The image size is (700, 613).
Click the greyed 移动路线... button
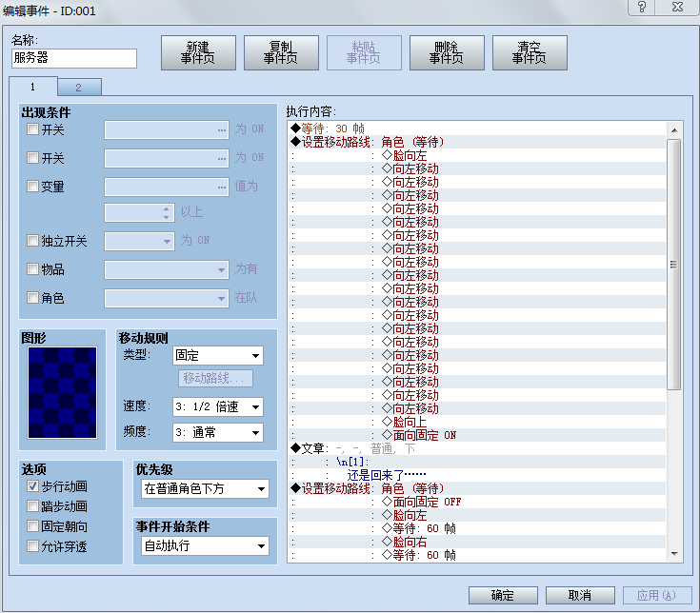click(215, 378)
